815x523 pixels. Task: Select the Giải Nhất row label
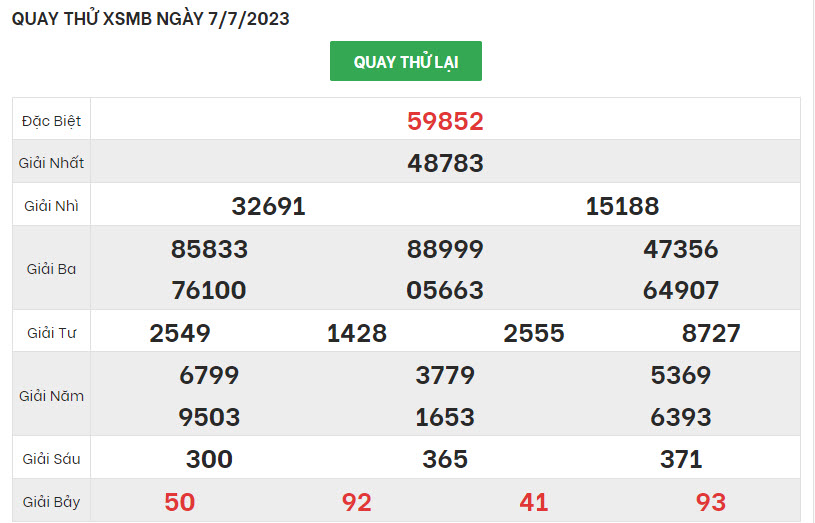point(51,163)
